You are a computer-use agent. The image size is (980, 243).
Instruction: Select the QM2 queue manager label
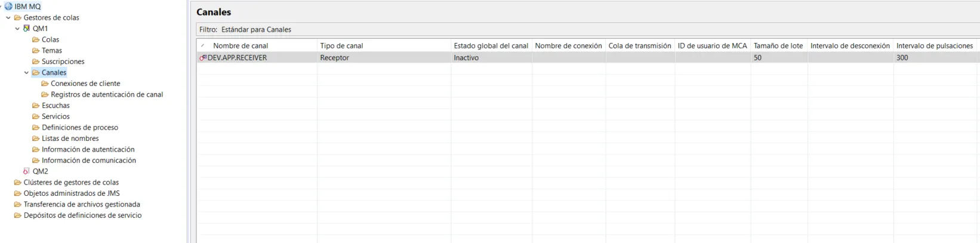[x=41, y=171]
